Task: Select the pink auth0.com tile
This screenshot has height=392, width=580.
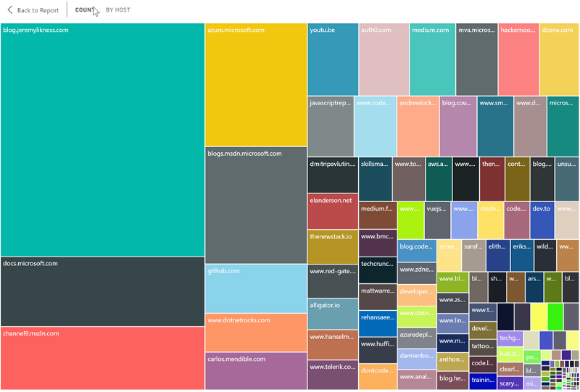Action: [384, 59]
